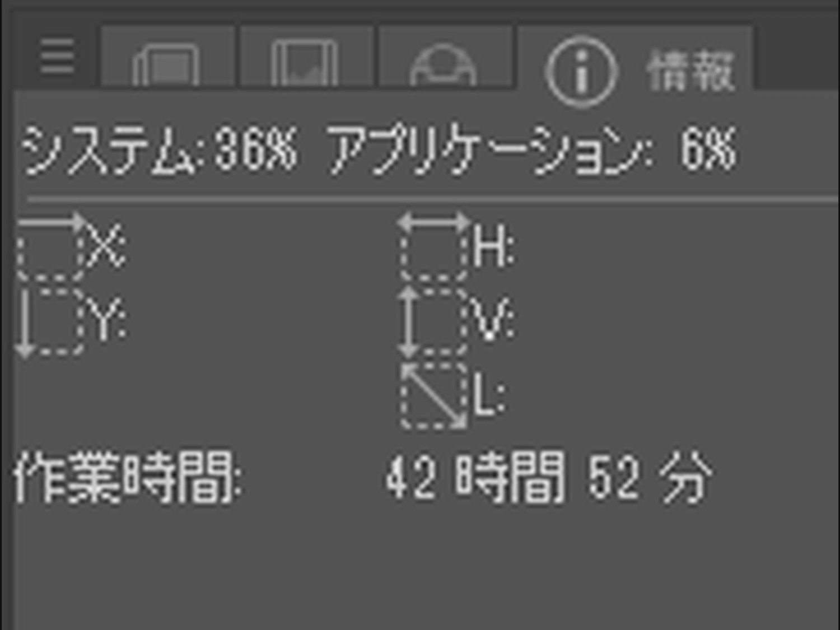Click the X horizontal position icon
This screenshot has width=840, height=630.
tap(50, 246)
